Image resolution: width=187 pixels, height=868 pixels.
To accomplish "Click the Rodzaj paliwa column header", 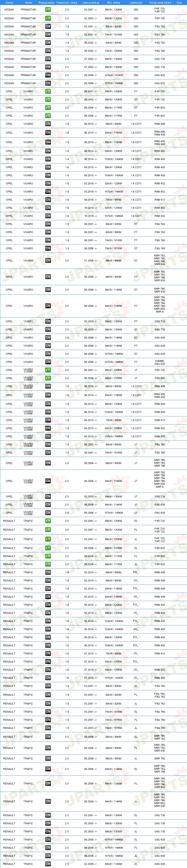I will point(46,2).
